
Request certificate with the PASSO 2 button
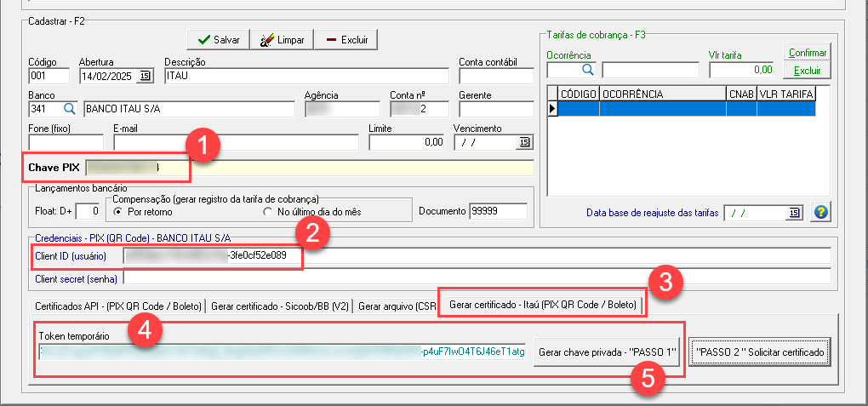coord(761,352)
